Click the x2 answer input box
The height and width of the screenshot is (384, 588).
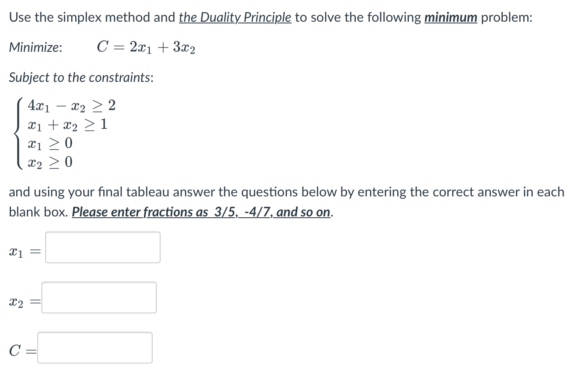(99, 298)
